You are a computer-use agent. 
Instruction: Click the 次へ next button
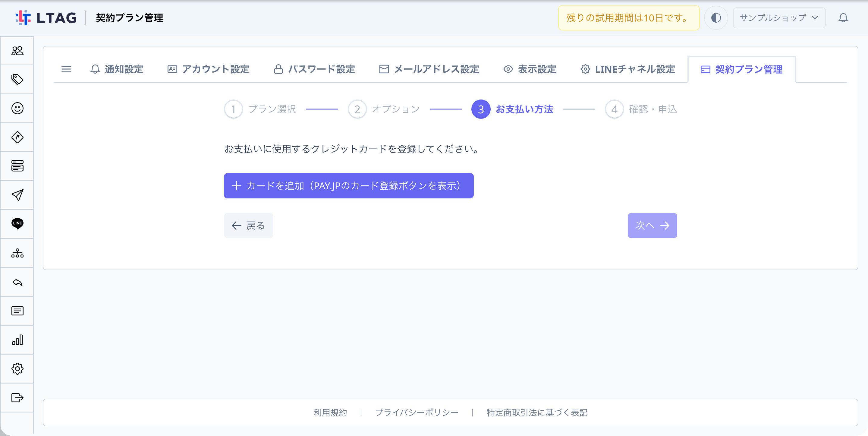coord(652,226)
